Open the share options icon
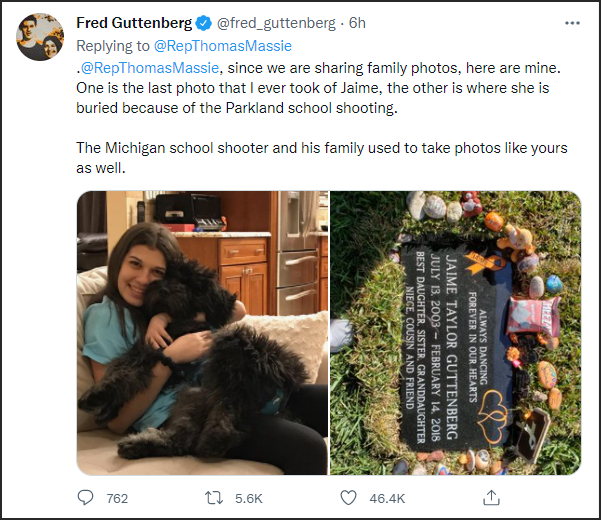The width and height of the screenshot is (601, 520). click(x=491, y=497)
